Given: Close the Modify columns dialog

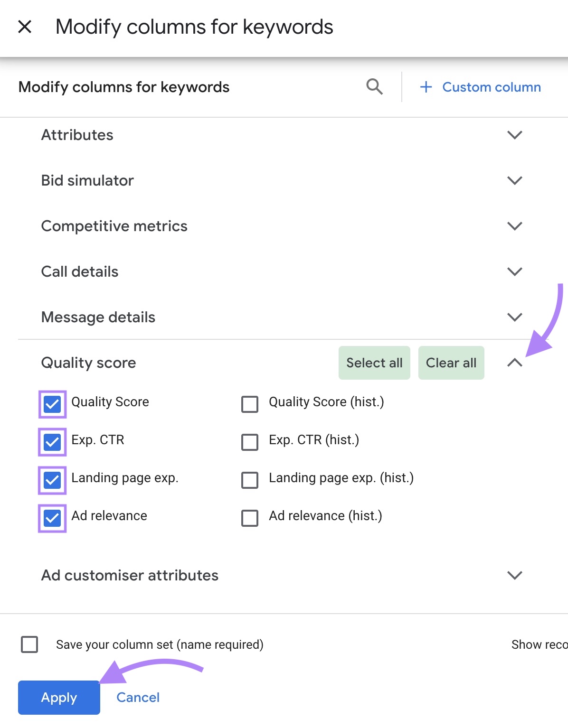Looking at the screenshot, I should click(x=24, y=27).
